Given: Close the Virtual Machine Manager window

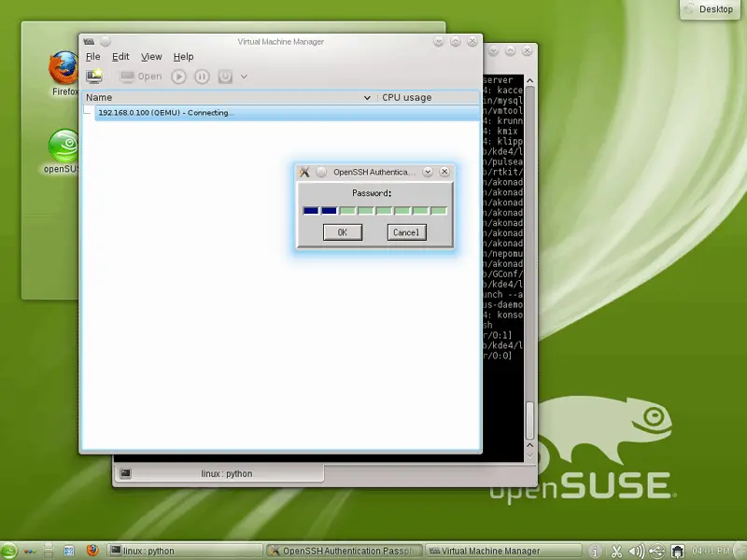Looking at the screenshot, I should coord(472,41).
